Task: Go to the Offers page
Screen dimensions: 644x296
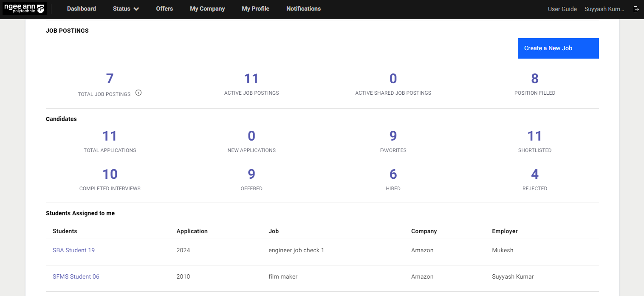Action: click(x=164, y=9)
